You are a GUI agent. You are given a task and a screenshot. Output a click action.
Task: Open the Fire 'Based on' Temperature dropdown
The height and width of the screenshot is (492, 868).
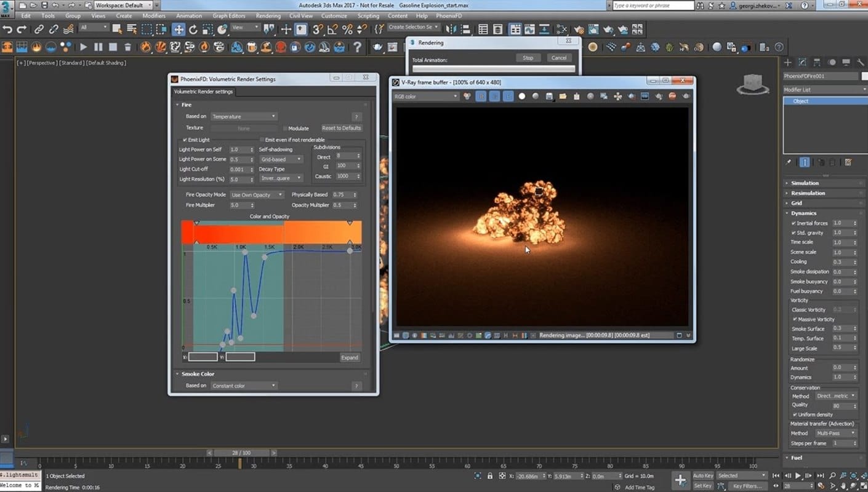(x=244, y=116)
